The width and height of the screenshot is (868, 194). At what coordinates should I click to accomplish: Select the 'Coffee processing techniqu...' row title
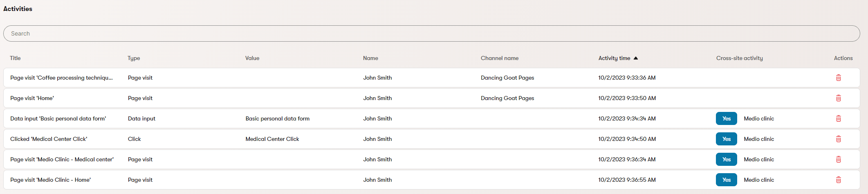point(61,78)
